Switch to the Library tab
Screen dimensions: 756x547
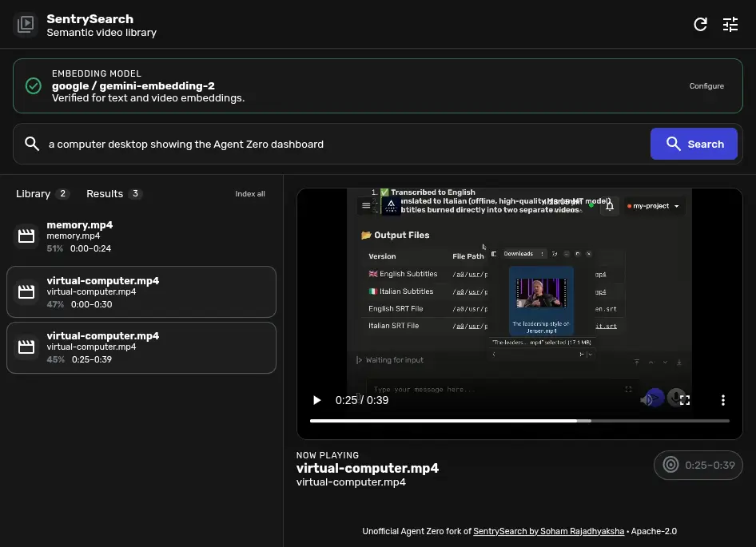[42, 194]
